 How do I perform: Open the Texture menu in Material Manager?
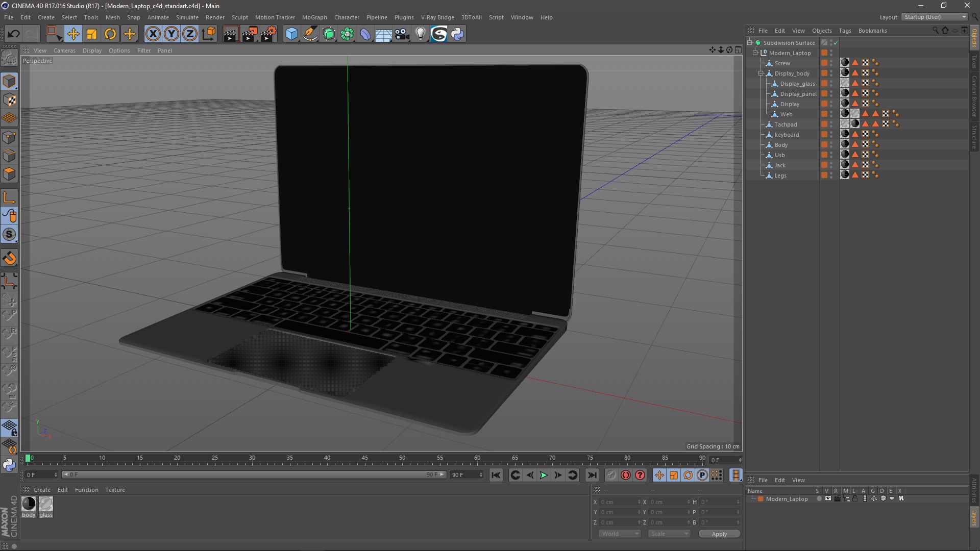(x=115, y=490)
